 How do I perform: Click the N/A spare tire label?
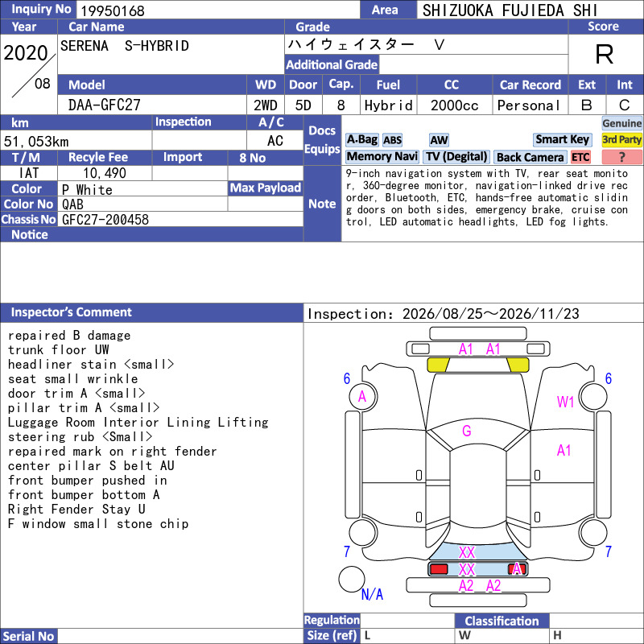[x=372, y=594]
